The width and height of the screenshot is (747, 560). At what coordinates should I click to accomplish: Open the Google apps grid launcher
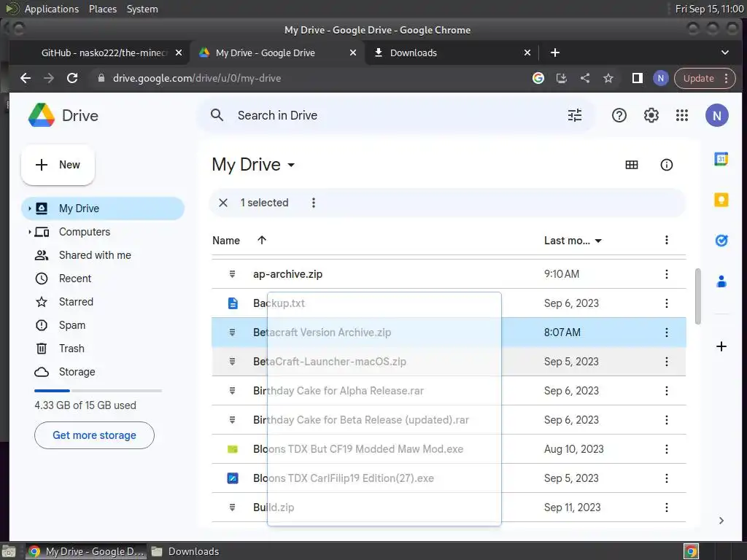point(682,115)
